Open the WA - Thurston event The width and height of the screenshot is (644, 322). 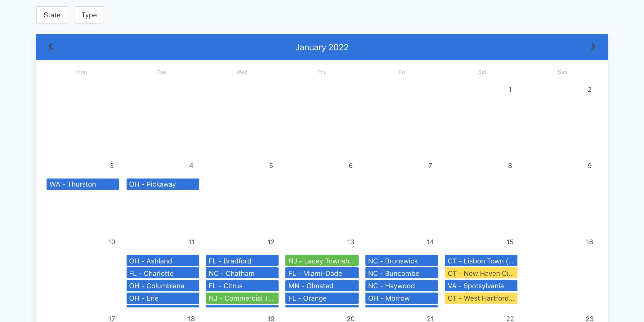coord(83,184)
